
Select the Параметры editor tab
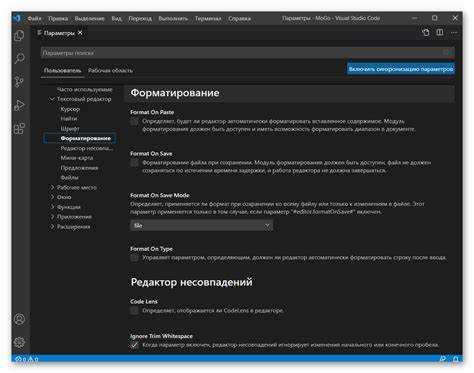click(59, 33)
